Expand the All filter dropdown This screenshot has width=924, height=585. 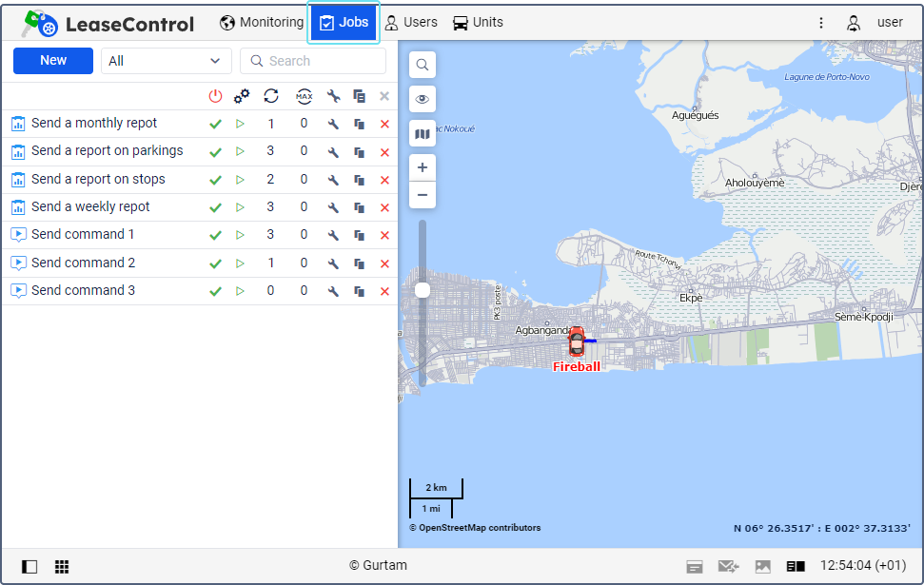[166, 61]
